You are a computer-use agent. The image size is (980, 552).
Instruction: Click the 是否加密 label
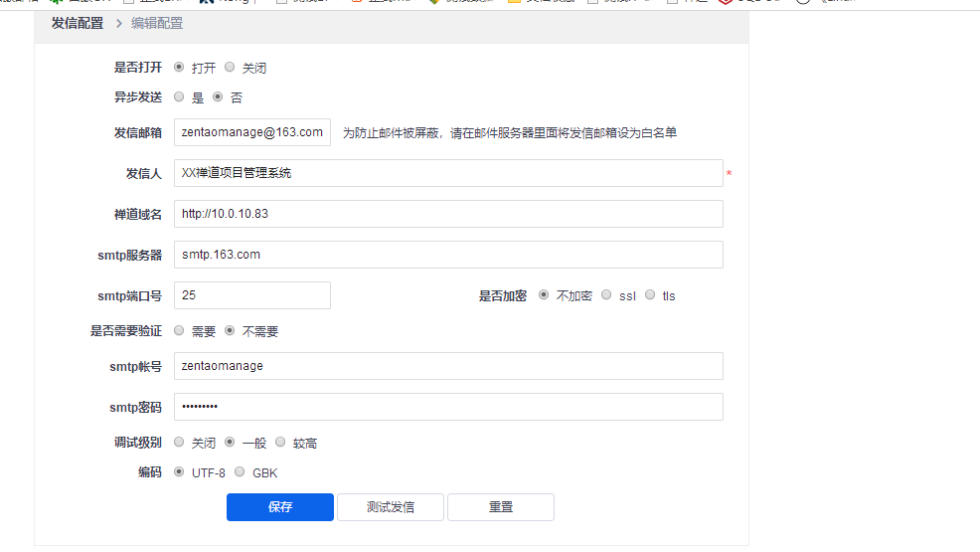503,295
